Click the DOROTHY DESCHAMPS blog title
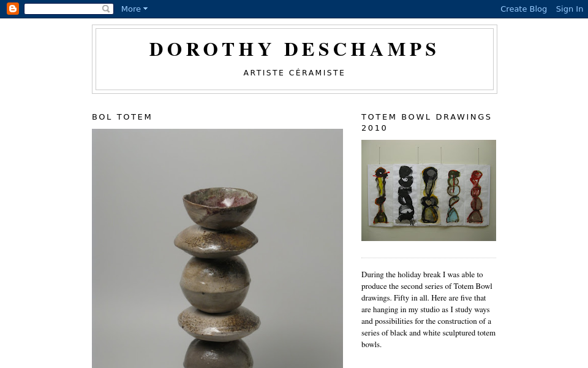 (294, 50)
